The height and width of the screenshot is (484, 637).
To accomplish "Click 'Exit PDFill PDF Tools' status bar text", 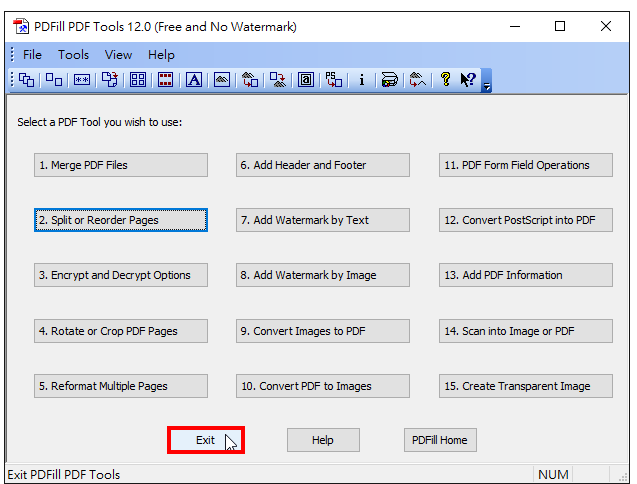I will click(x=64, y=474).
